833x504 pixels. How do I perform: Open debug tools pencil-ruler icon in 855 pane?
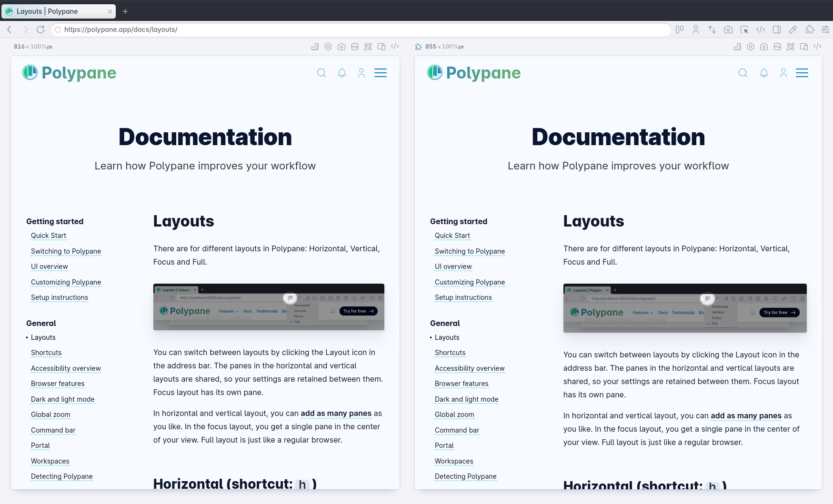[791, 47]
